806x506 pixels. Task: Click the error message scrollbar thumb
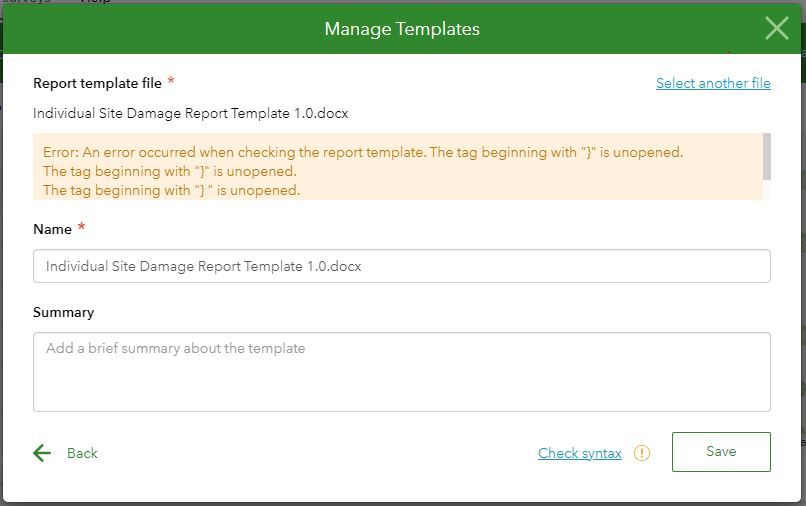coord(767,156)
